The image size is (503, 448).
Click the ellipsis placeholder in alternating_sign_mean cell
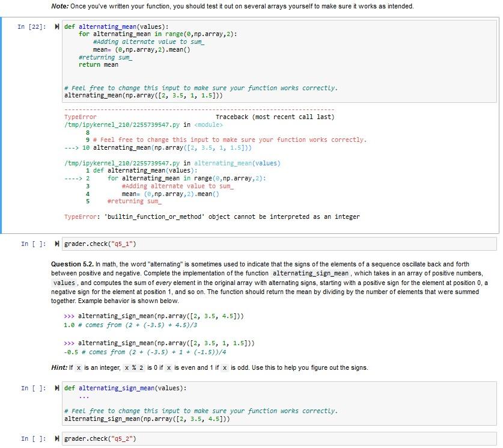84,397
